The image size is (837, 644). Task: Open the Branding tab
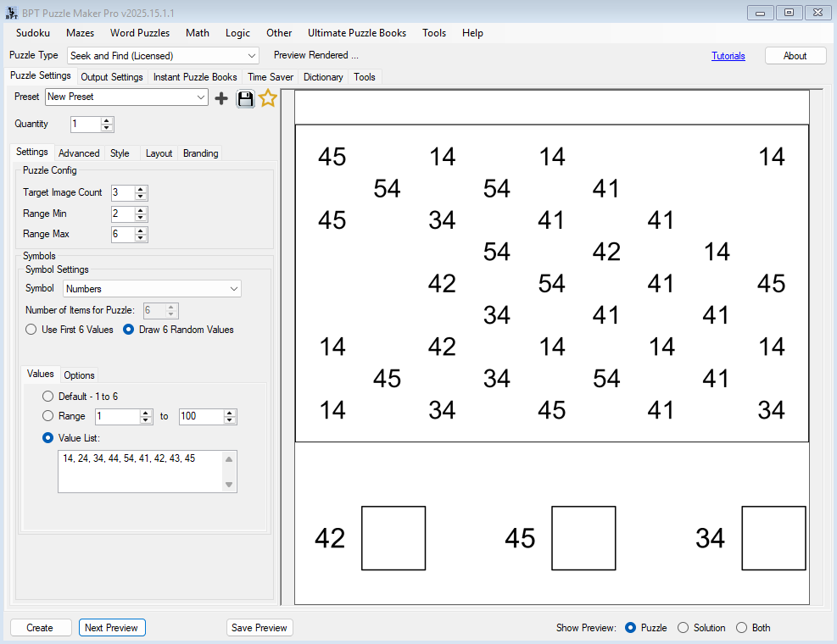coord(201,153)
